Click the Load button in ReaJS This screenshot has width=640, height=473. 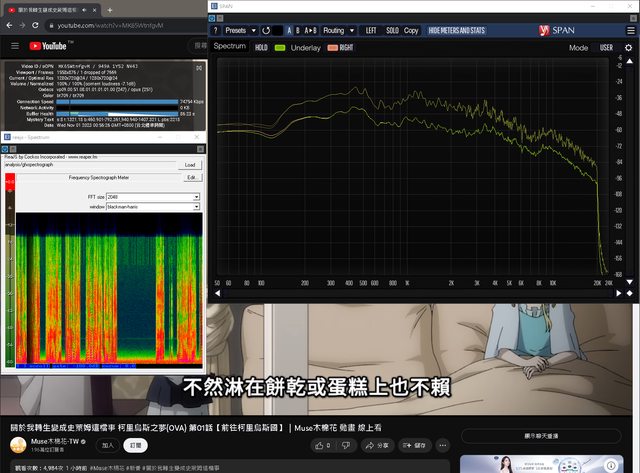190,165
